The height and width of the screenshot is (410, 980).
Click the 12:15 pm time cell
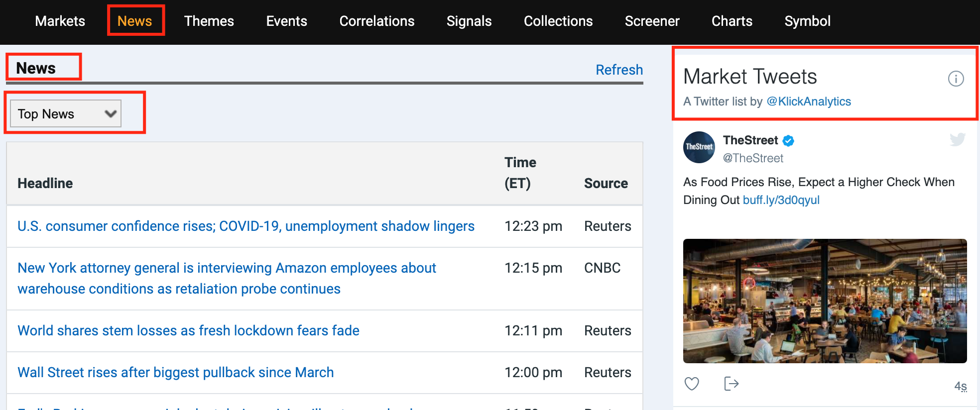pyautogui.click(x=533, y=268)
